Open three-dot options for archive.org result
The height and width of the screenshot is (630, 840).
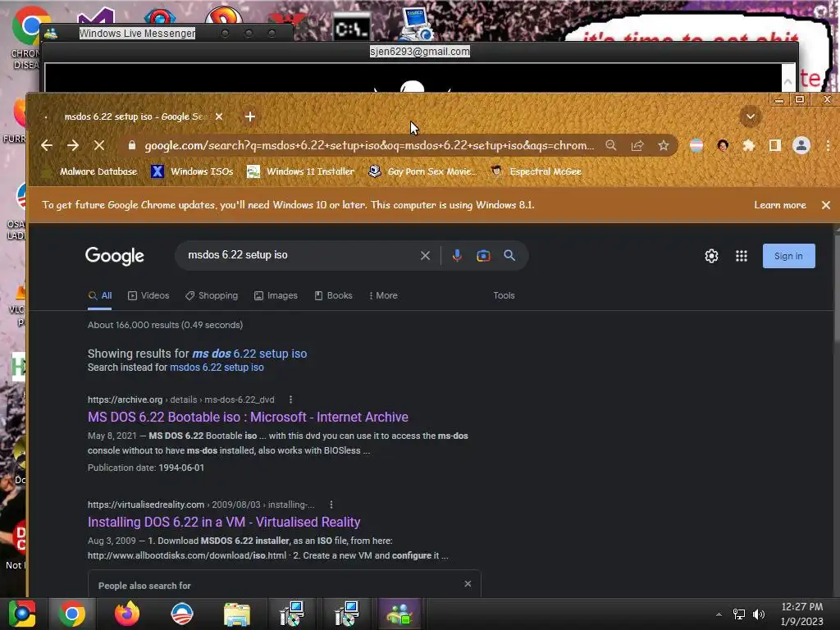tap(290, 399)
